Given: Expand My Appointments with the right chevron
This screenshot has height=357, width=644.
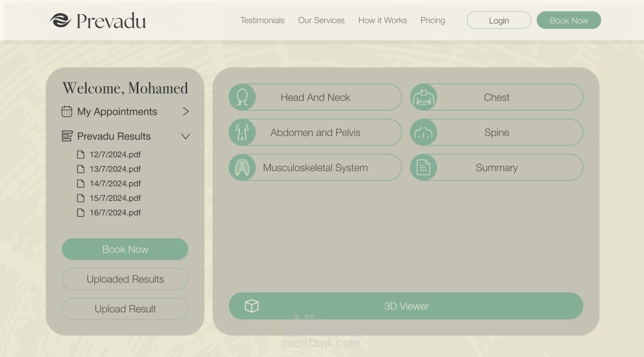Looking at the screenshot, I should coord(185,111).
